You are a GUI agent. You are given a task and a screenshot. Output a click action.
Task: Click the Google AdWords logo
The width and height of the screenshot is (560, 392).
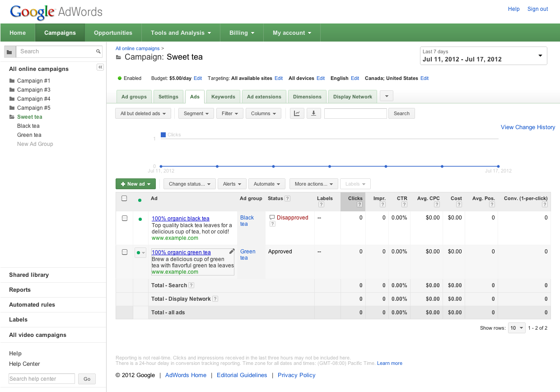click(56, 12)
